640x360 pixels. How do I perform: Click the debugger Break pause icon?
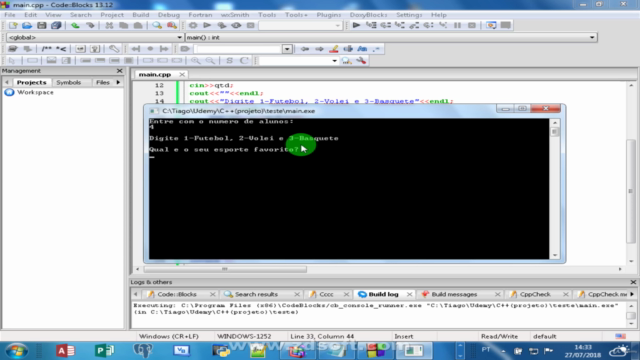pyautogui.click(x=457, y=25)
